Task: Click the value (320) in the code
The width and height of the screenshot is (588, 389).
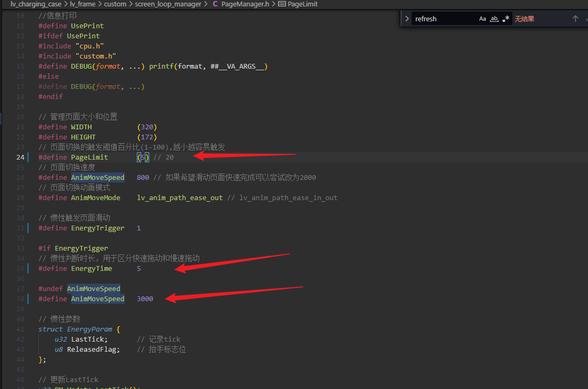Action: tap(147, 127)
